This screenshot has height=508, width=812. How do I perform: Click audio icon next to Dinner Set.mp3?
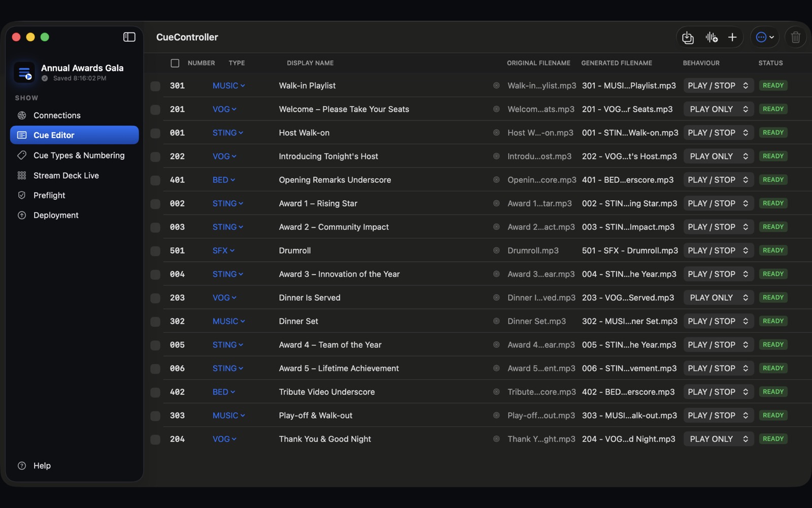[496, 321]
